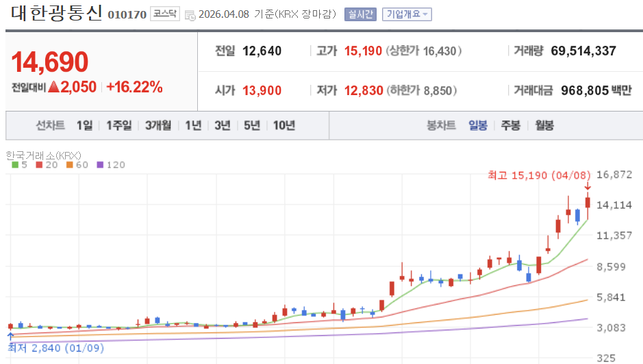This screenshot has height=364, width=643.
Task: Open the 기업개요 dropdown
Action: (407, 14)
